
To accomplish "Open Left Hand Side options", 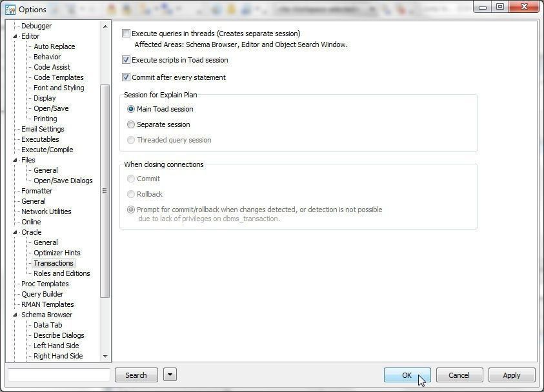I will [x=56, y=346].
